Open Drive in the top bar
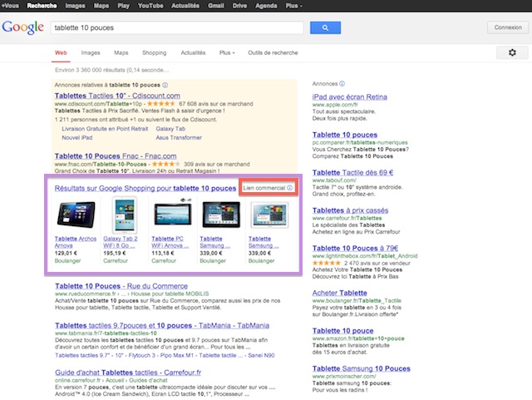This screenshot has width=532, height=400. click(239, 6)
